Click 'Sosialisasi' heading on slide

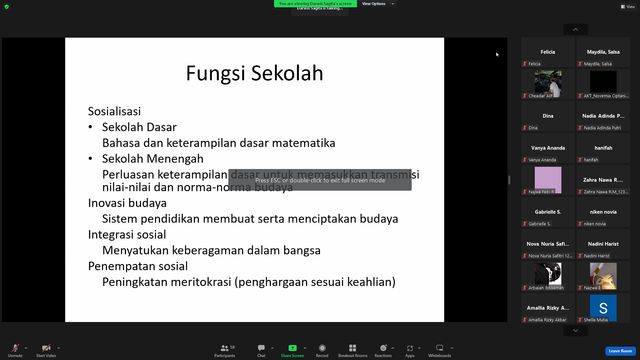[x=114, y=111]
